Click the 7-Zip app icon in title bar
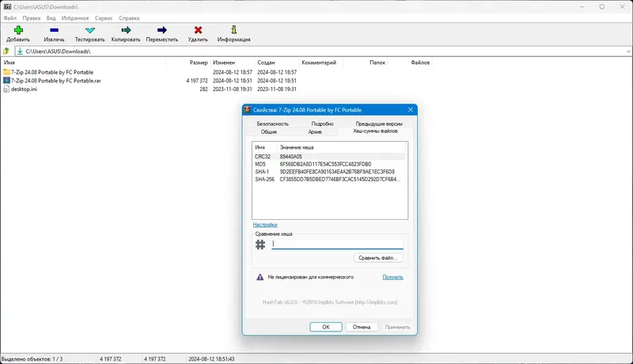633x364 pixels. point(7,7)
